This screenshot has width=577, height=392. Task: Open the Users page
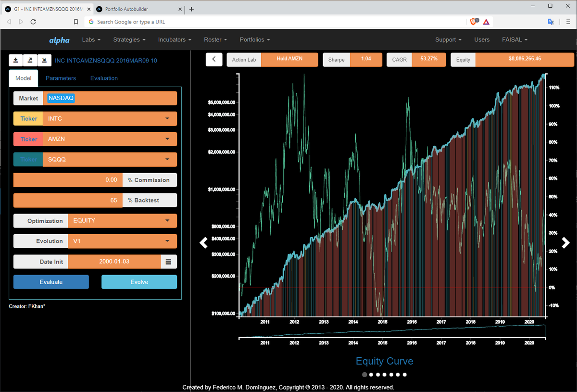click(x=482, y=40)
